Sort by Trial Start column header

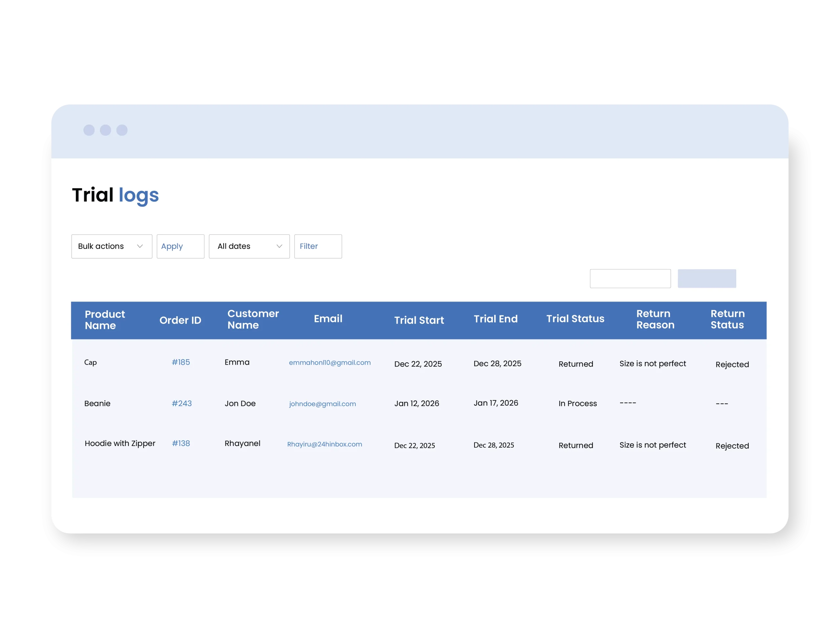coord(419,320)
